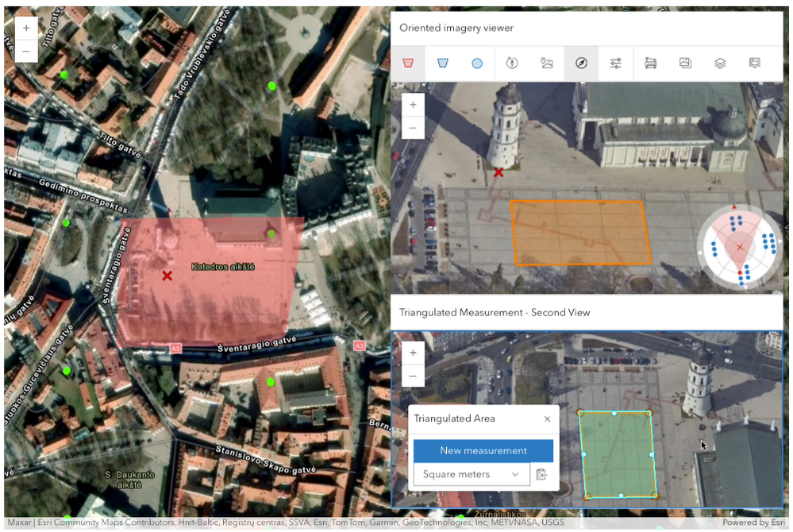793x532 pixels.
Task: Click the Oriented imagery viewer title
Action: (x=456, y=28)
